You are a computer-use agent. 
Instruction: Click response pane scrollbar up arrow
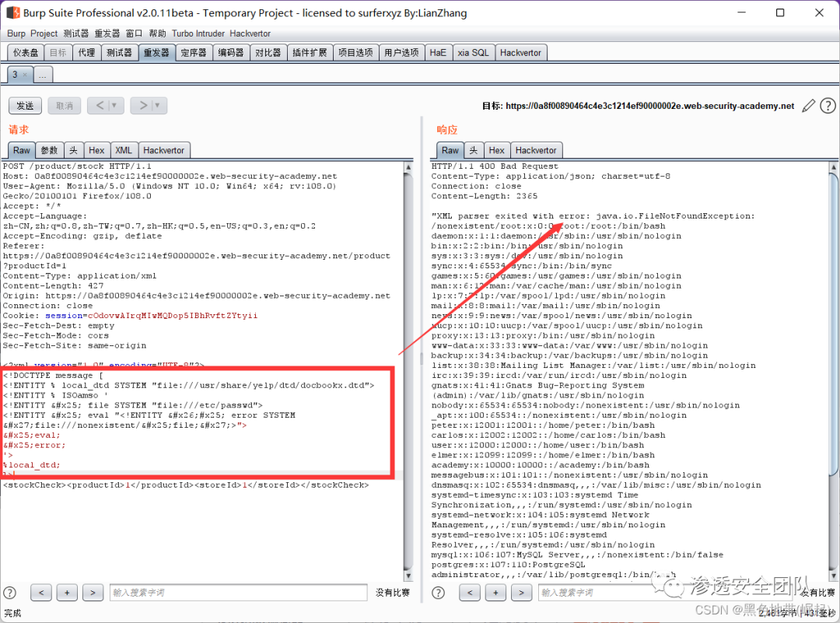click(834, 167)
